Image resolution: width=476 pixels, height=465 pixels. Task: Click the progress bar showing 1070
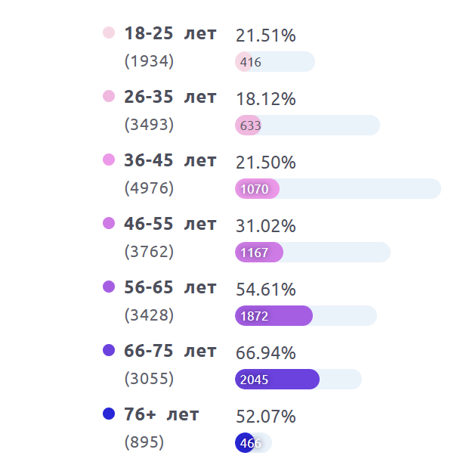[338, 189]
